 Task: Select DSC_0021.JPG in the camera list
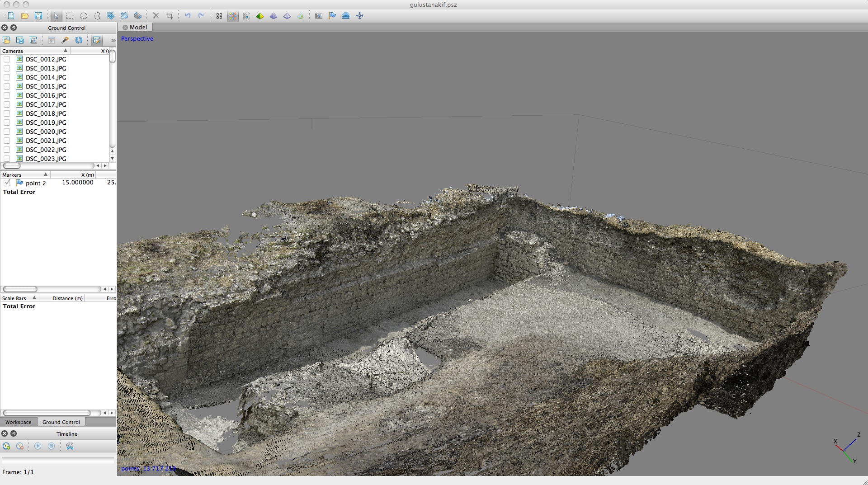pos(46,141)
